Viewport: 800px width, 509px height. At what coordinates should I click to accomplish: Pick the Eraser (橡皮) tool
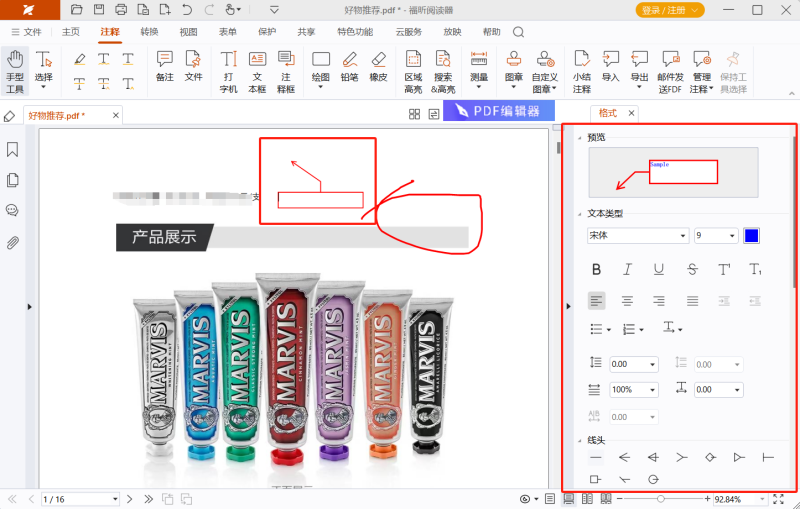coord(379,67)
